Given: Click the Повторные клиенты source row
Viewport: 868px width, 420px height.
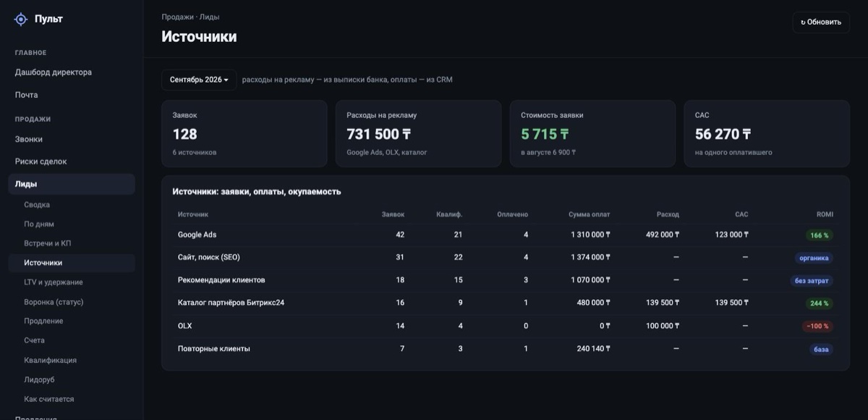Looking at the screenshot, I should coord(506,349).
